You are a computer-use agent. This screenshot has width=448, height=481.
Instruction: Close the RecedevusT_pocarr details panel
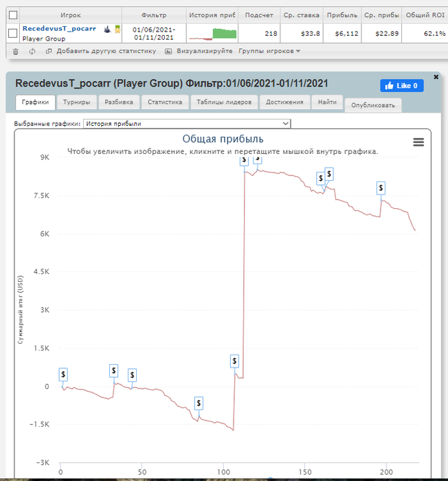click(436, 77)
